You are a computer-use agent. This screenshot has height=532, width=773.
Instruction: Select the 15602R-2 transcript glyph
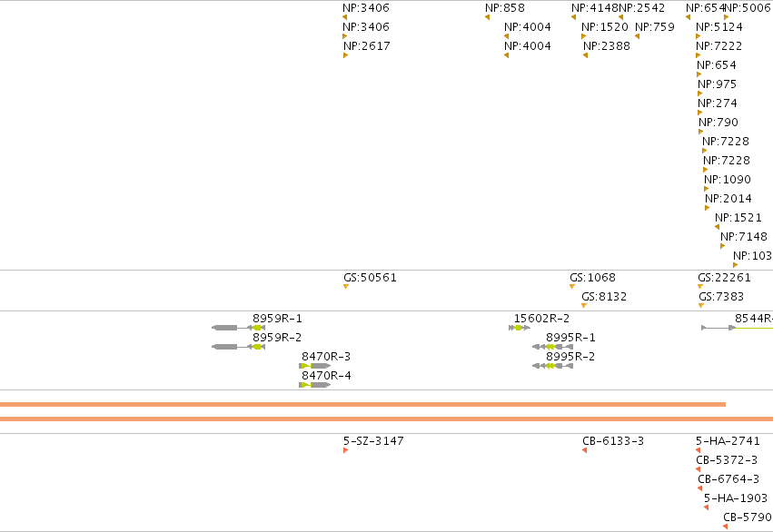tap(520, 328)
